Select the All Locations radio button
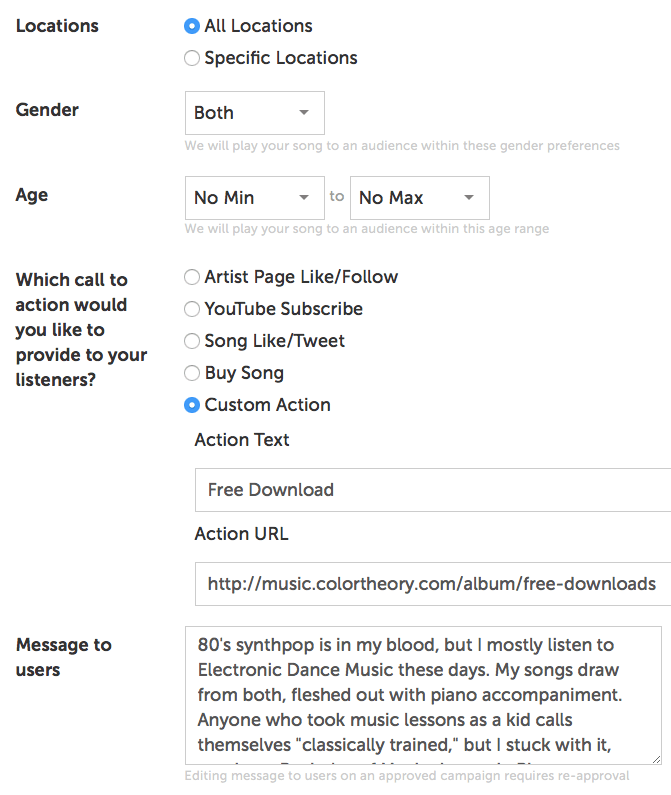Viewport: 671px width, 795px height. point(192,26)
